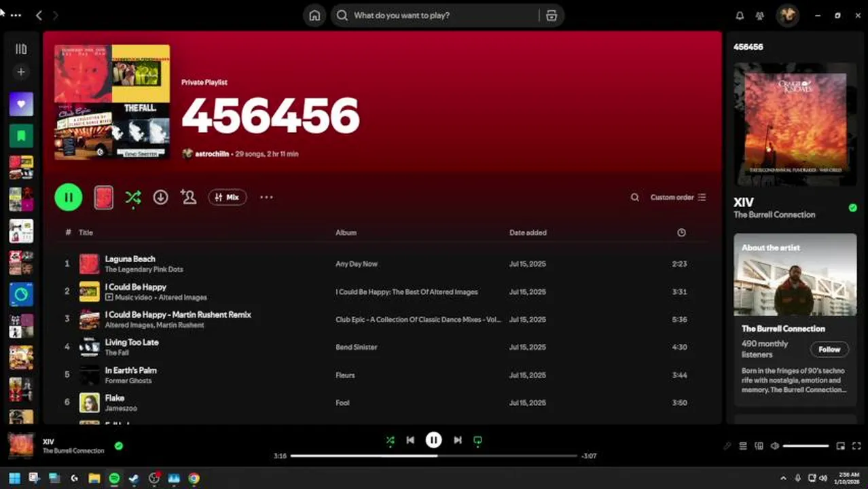Toggle saved checkmark in now playing bar
This screenshot has height=489, width=868.
[119, 446]
